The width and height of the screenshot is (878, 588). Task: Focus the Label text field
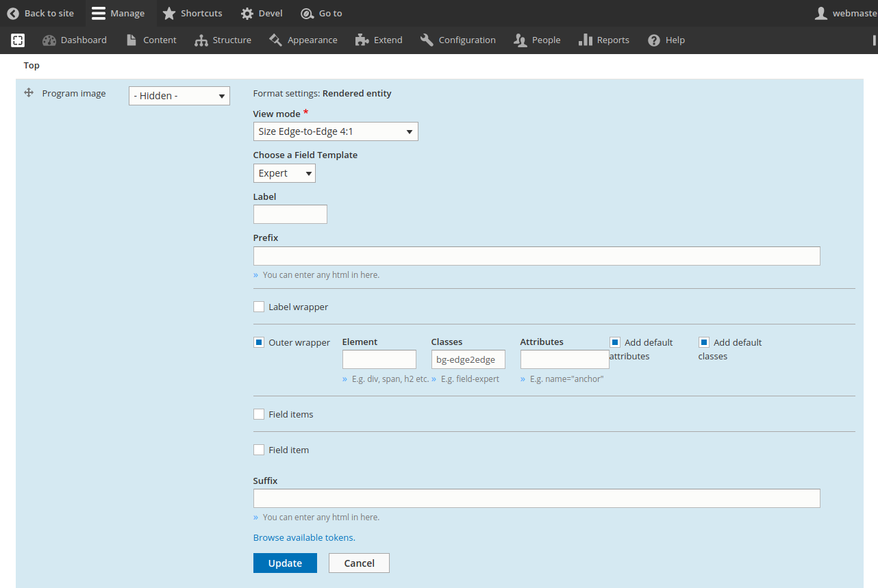[x=290, y=214]
